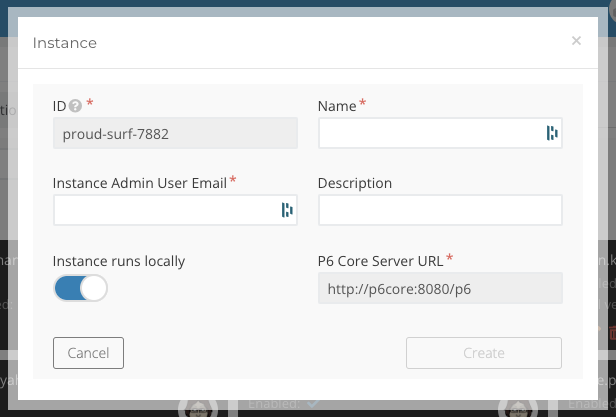Viewport: 616px width, 417px height.
Task: Click the Description label
Action: click(355, 183)
